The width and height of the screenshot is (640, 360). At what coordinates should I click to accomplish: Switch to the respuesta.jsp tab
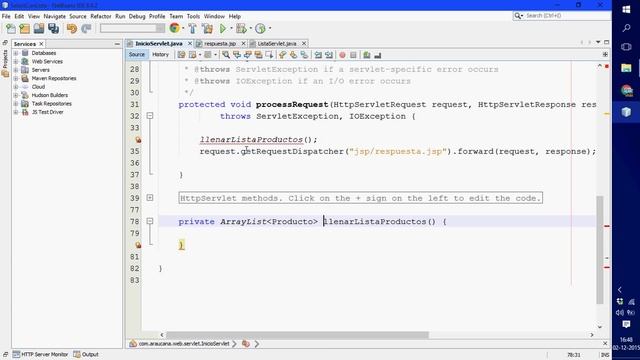point(220,43)
